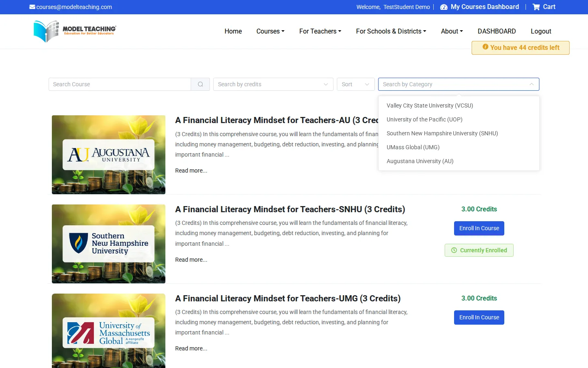Click the 3.00 Credits label of UMG course
Viewport: 588px width, 368px height.
coord(479,298)
